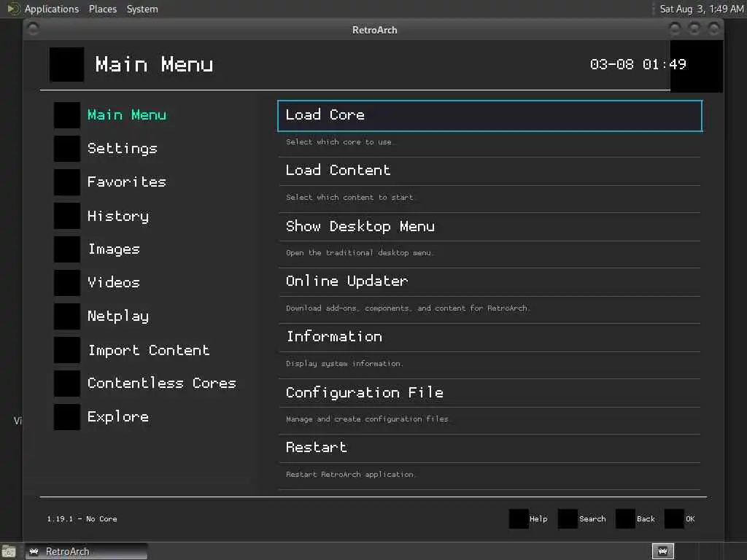Open the Contentless Cores sidebar tab
Image resolution: width=747 pixels, height=560 pixels.
162,384
